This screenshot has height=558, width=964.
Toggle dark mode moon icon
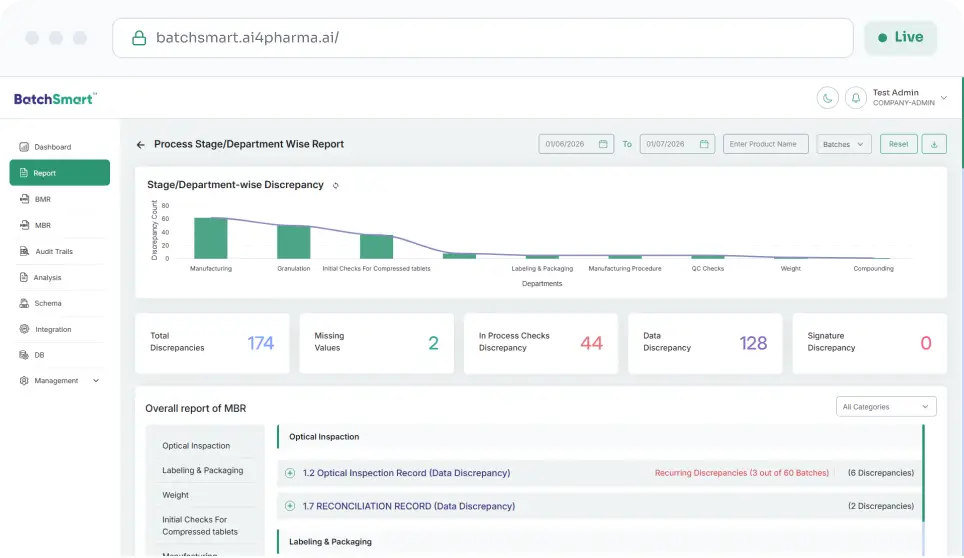(828, 98)
